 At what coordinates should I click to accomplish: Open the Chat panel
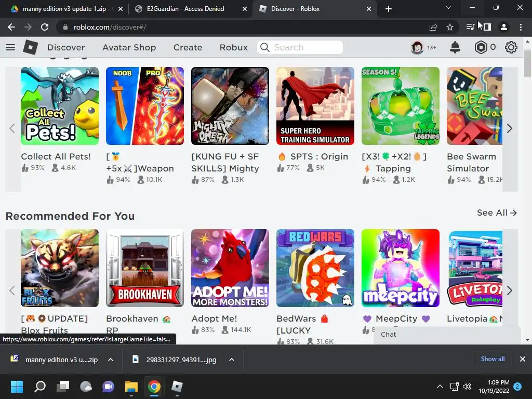[447, 335]
